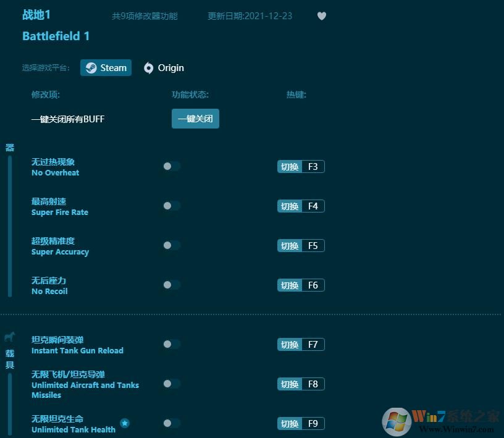Click the star badge beside Unlimited Tank Health
The width and height of the screenshot is (504, 438).
(125, 423)
